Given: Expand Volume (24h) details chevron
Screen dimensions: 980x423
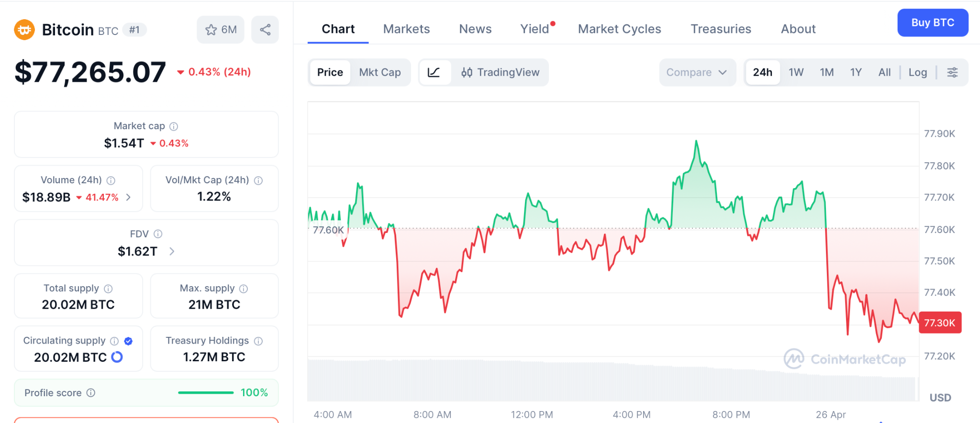Looking at the screenshot, I should (128, 197).
